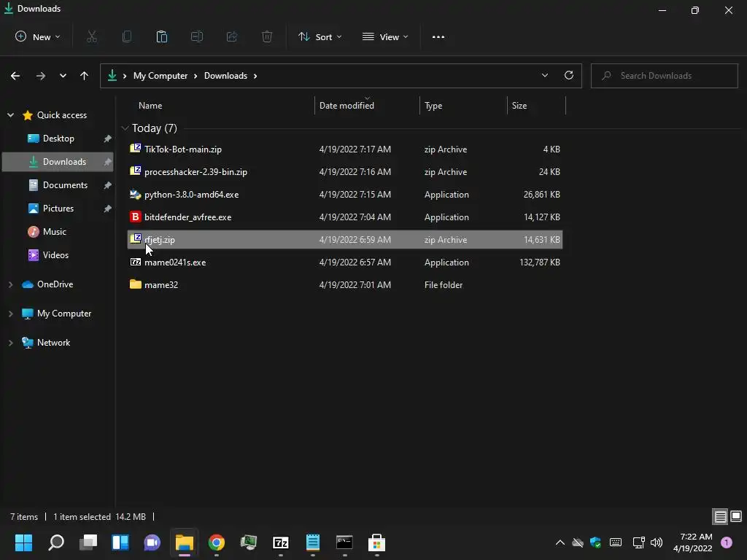747x560 pixels.
Task: Show hidden system tray icons
Action: [x=560, y=542]
